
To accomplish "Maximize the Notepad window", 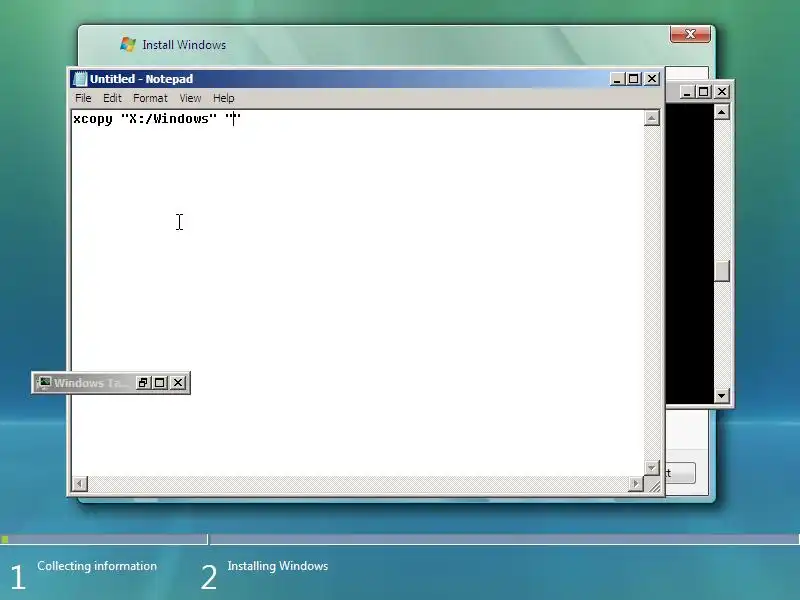I will pyautogui.click(x=634, y=79).
